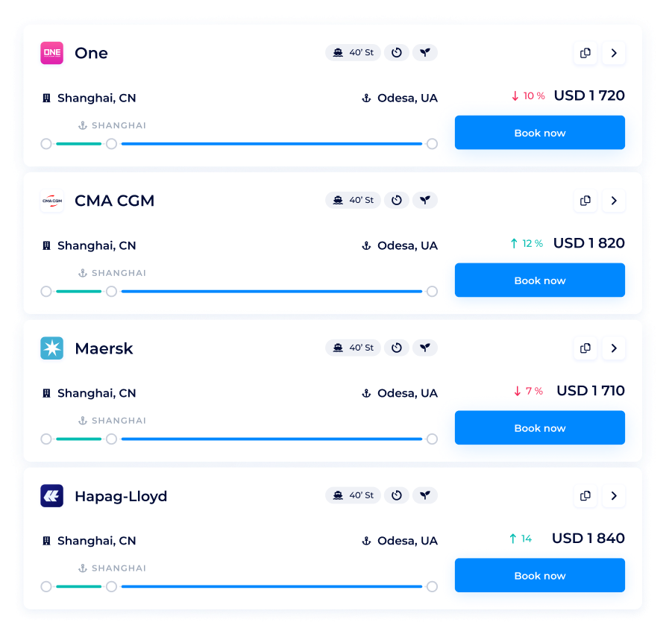The height and width of the screenshot is (640, 672).
Task: Book now the One USD 1 720 offer
Action: click(x=539, y=133)
